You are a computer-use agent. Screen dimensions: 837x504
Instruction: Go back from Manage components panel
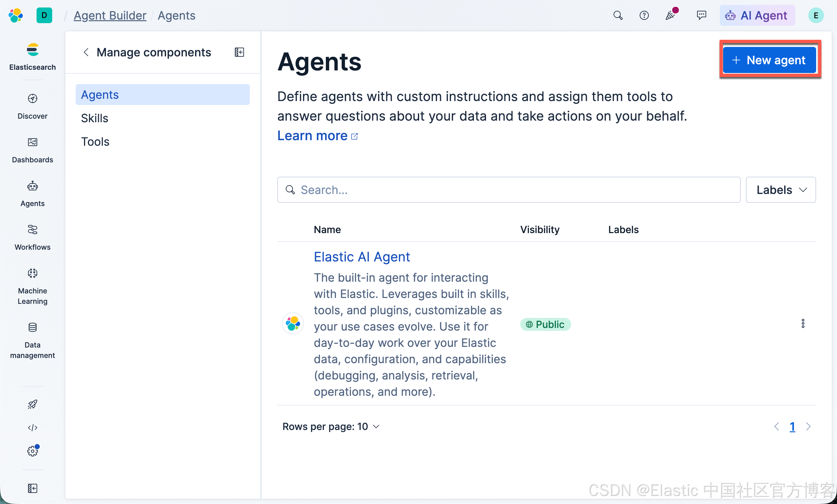pos(86,52)
